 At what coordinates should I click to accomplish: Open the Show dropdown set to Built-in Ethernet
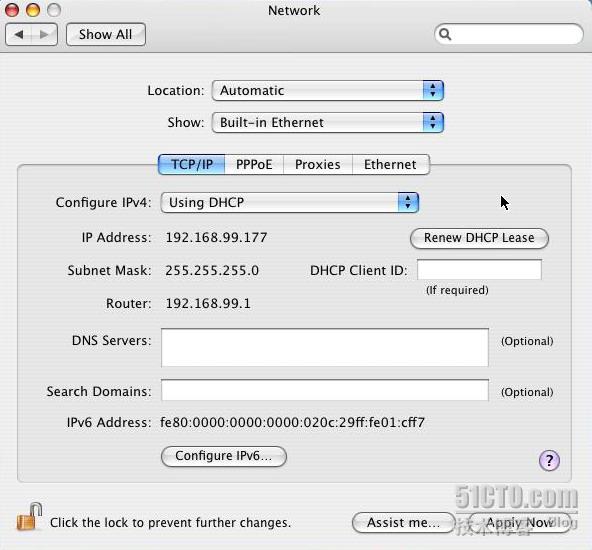[328, 122]
